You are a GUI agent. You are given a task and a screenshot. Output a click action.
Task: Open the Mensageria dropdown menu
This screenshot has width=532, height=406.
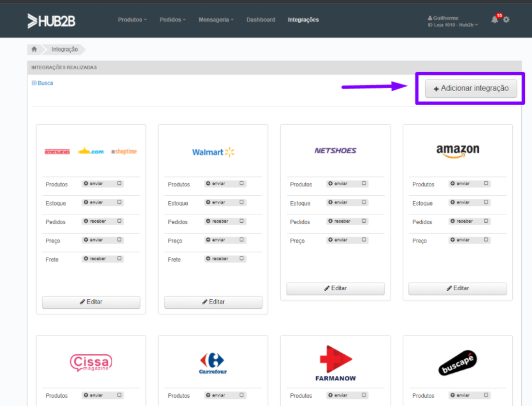(216, 20)
